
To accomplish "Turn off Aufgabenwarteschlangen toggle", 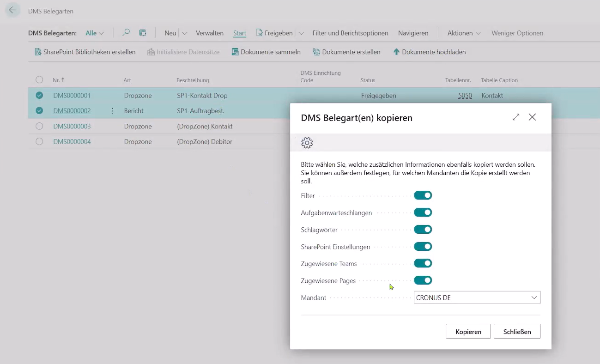I will coord(423,212).
